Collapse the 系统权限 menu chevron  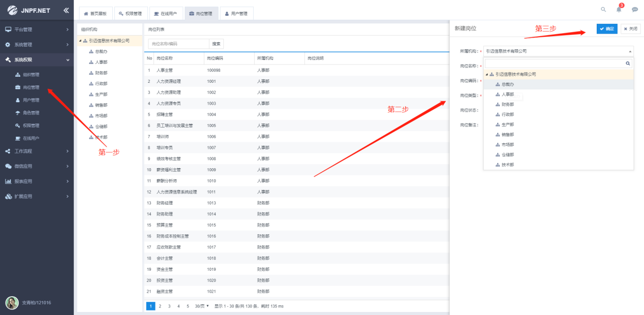pyautogui.click(x=68, y=60)
